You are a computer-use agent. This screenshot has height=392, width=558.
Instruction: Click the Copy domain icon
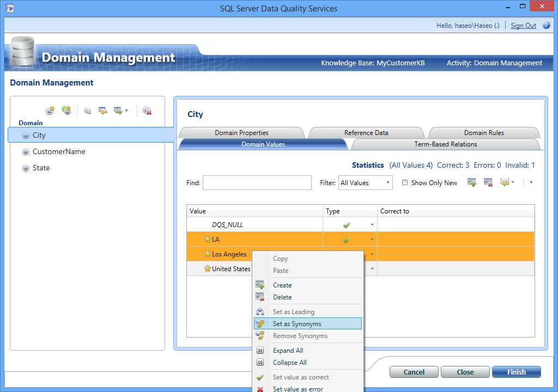click(x=88, y=111)
